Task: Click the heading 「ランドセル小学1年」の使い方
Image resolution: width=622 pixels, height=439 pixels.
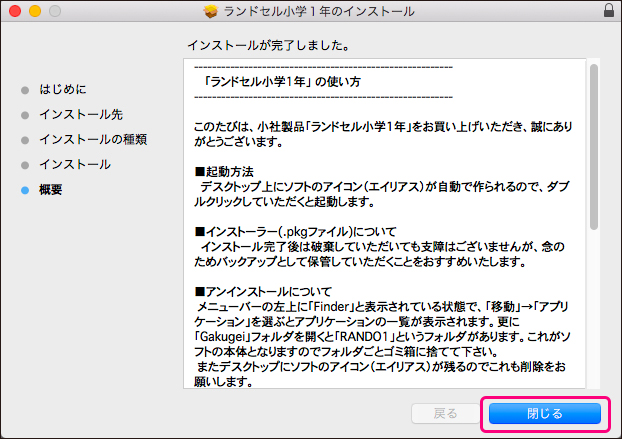Action: tap(282, 82)
